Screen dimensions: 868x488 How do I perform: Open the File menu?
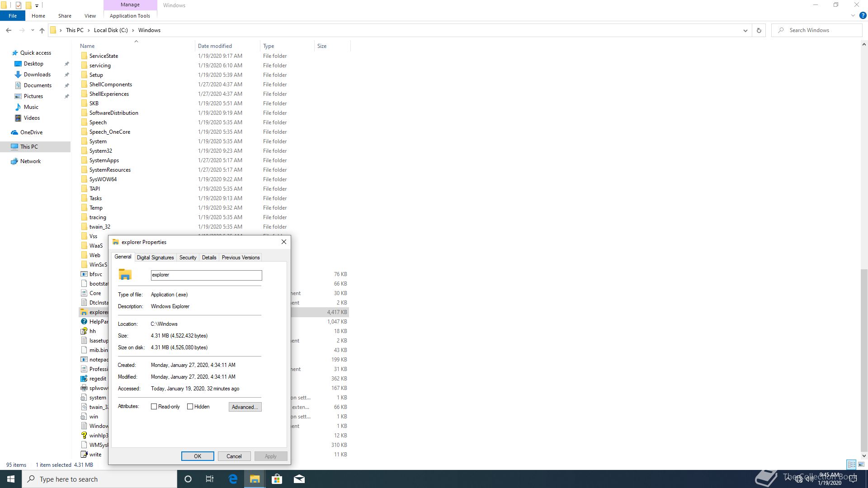13,15
